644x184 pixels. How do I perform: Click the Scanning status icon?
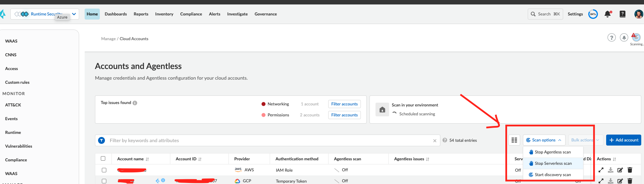pyautogui.click(x=636, y=37)
